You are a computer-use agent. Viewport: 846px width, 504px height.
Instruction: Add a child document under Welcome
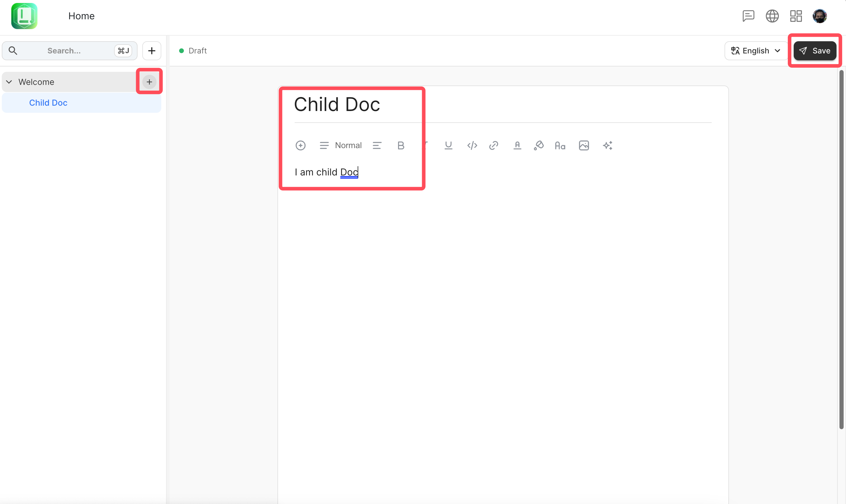149,82
